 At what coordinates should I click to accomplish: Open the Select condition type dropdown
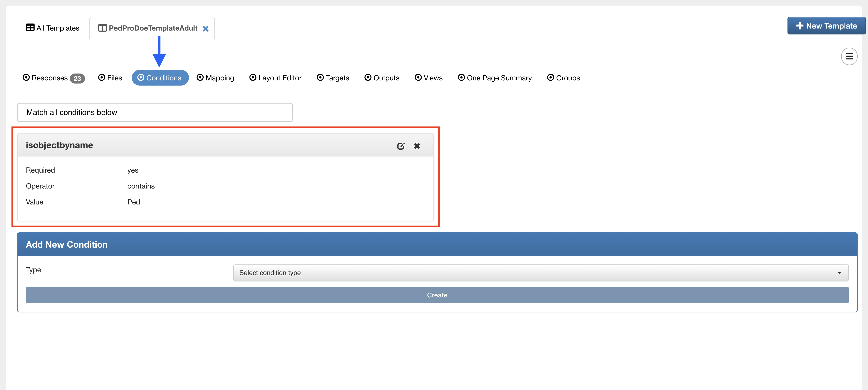[540, 273]
